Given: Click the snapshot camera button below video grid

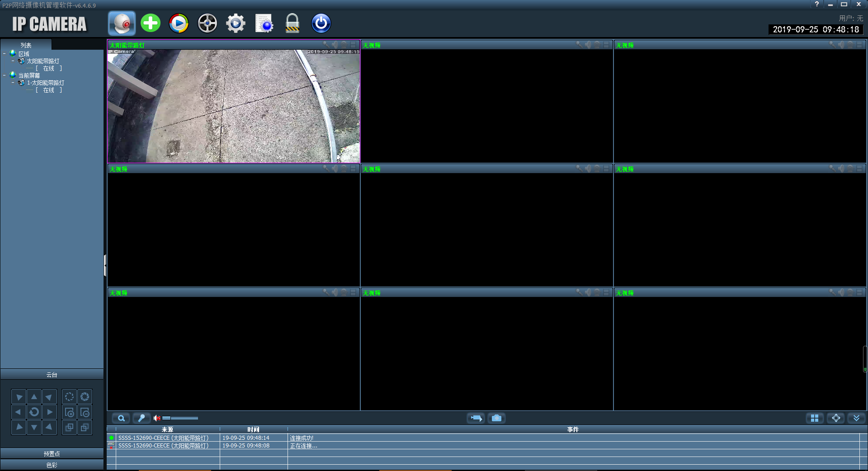Looking at the screenshot, I should coord(496,418).
